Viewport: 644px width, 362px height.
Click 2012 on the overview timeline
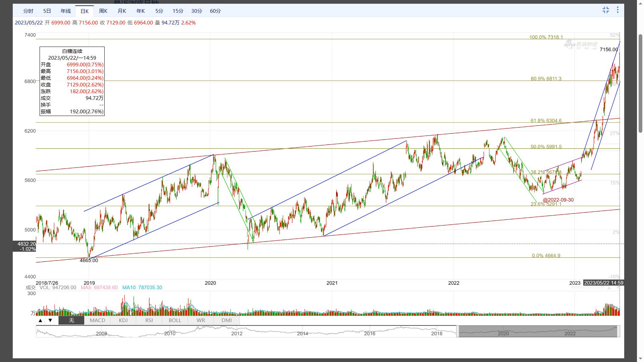click(x=237, y=334)
